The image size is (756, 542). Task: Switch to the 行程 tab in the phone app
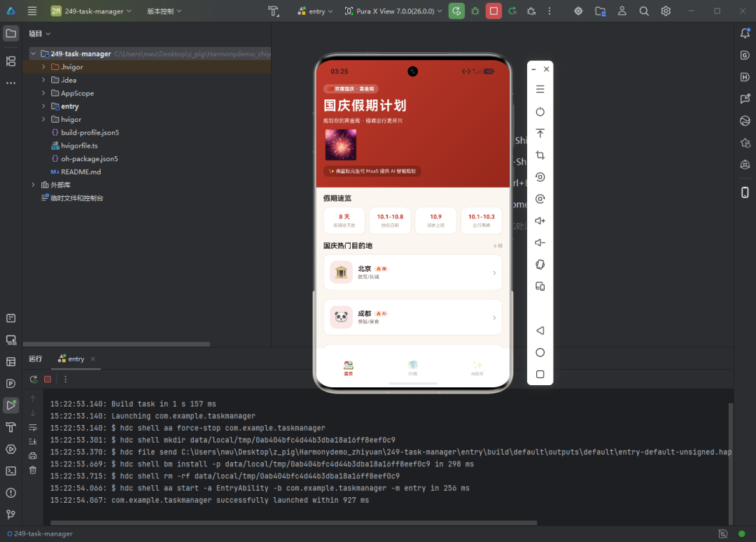tap(413, 368)
